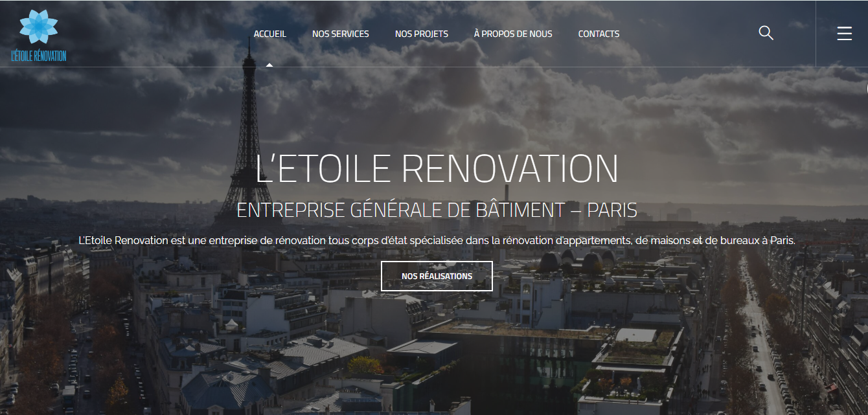Click the L'Étoile Rénovation logo text

[38, 56]
